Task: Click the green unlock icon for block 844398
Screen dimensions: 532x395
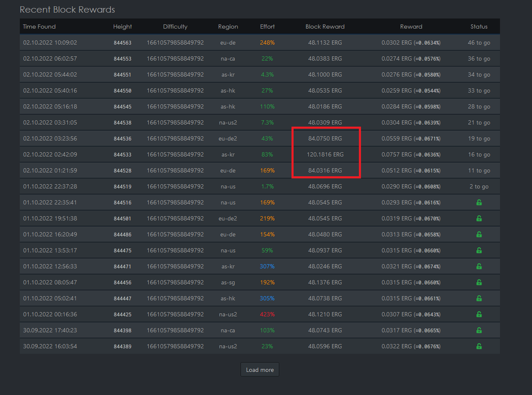Action: [479, 330]
